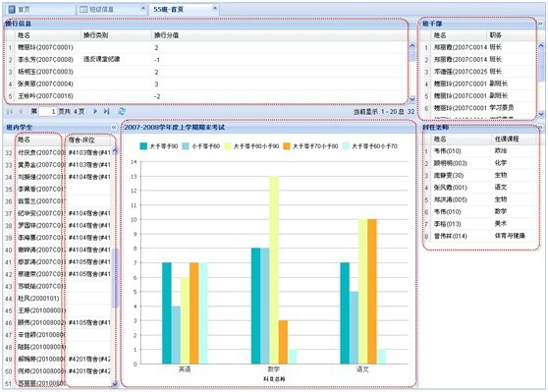This screenshot has width=548, height=392.
Task: Go to the next page of conduct records
Action: 95,112
